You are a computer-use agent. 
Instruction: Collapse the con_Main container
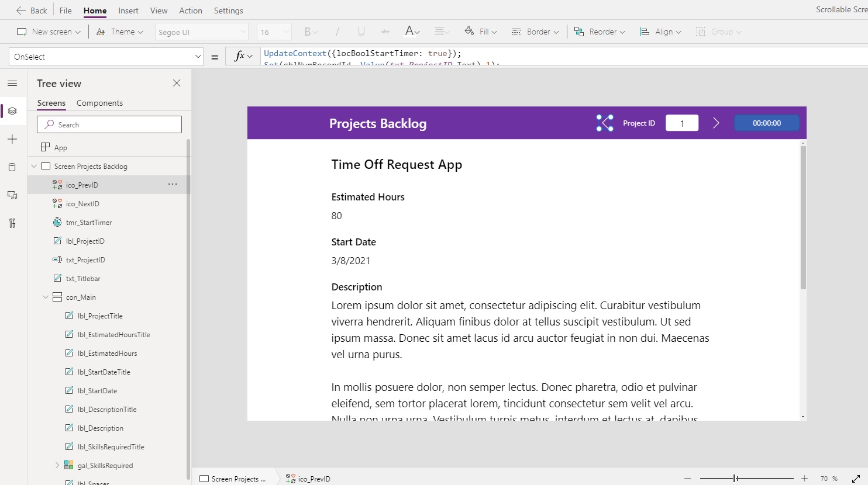point(45,297)
